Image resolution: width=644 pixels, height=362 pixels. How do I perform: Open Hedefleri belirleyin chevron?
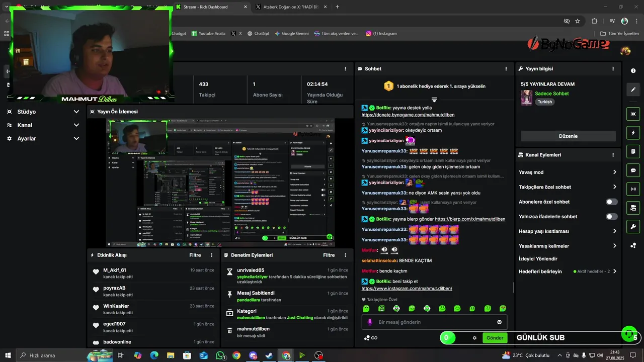point(614,271)
